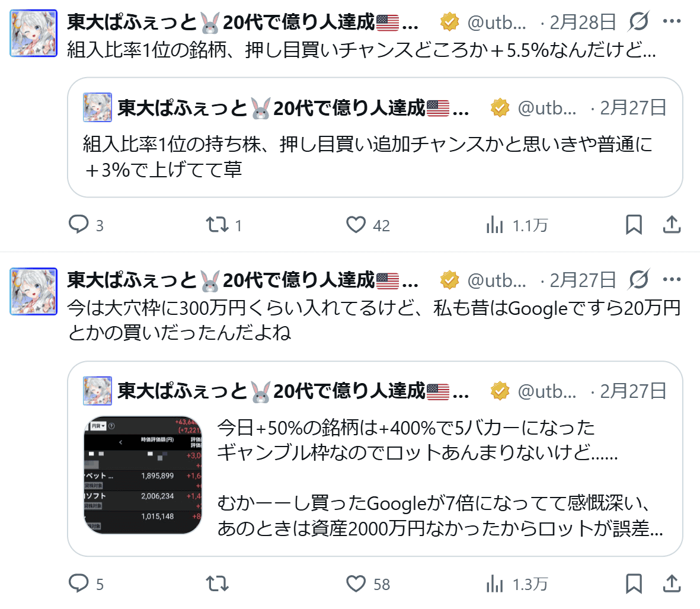Bookmark the Feb 27 post
This screenshot has width=700, height=609.
pos(634,584)
